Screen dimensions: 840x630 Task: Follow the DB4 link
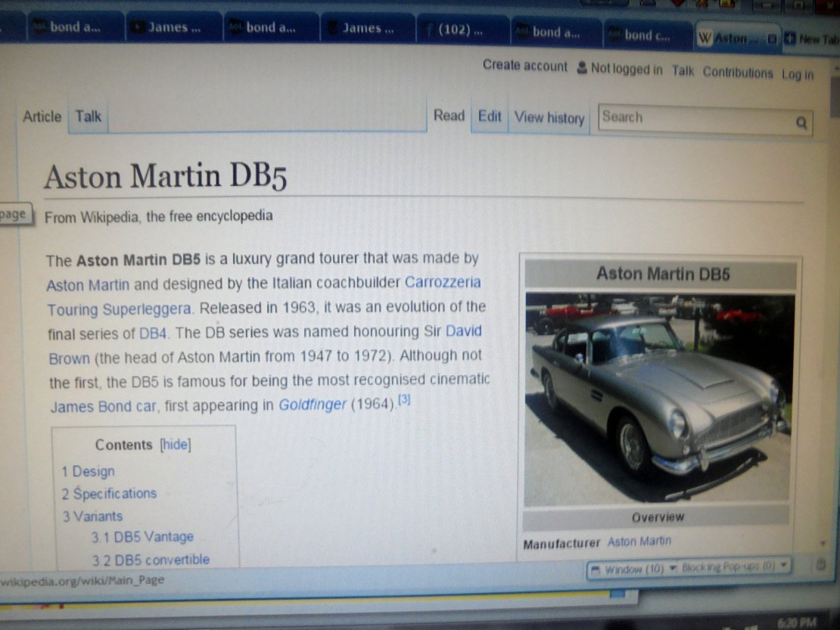[153, 334]
